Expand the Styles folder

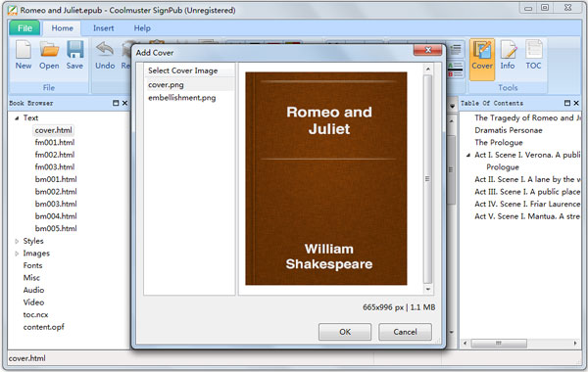pyautogui.click(x=17, y=241)
